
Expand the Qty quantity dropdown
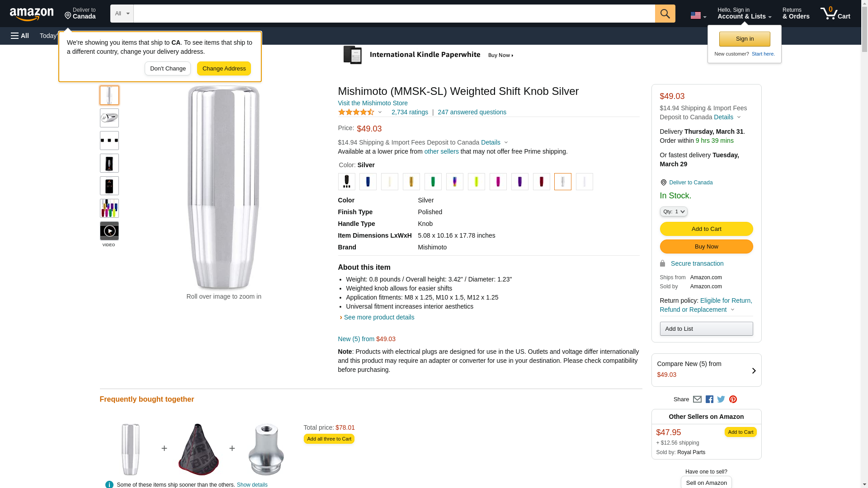(673, 211)
